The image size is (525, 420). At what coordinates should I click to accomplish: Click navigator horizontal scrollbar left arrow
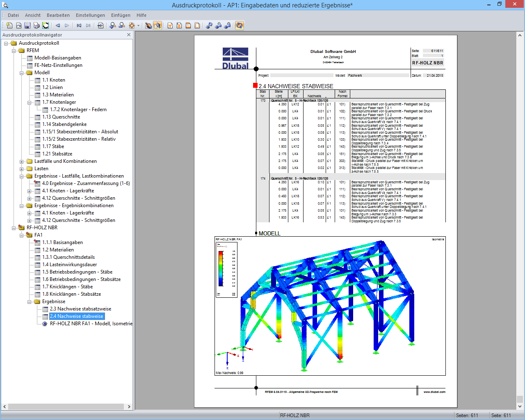tap(5, 406)
